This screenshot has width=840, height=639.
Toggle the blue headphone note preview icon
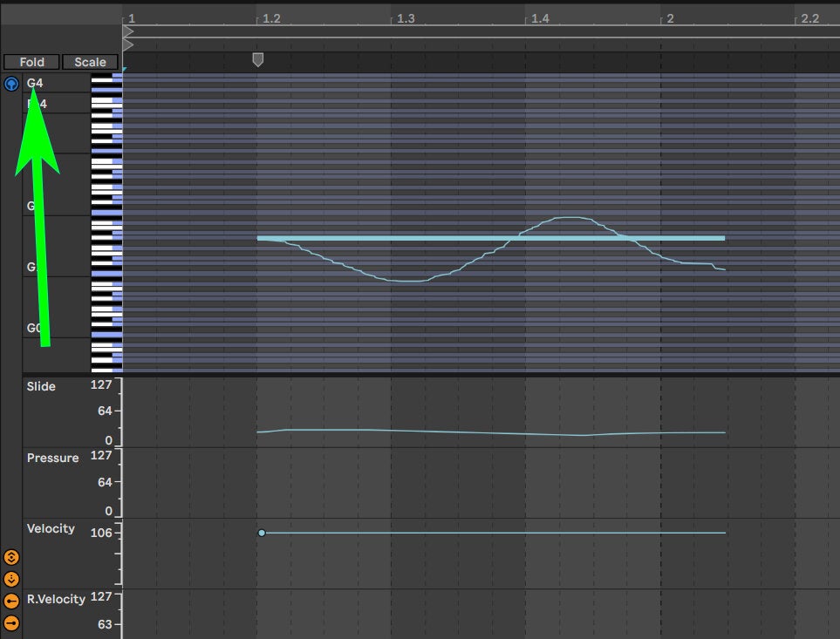pyautogui.click(x=11, y=84)
